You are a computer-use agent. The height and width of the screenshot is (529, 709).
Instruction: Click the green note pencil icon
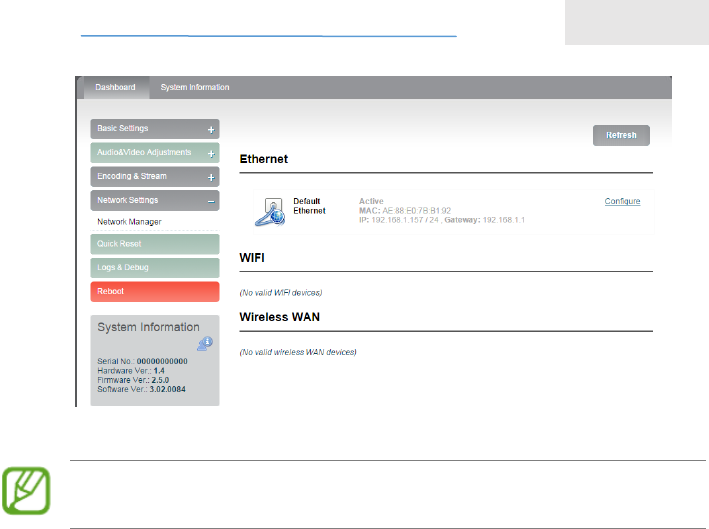(x=26, y=491)
